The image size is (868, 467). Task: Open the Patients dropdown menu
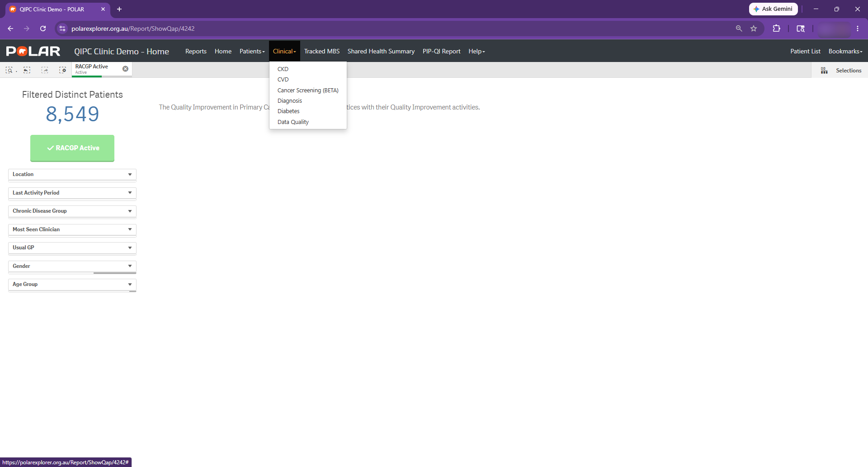252,51
